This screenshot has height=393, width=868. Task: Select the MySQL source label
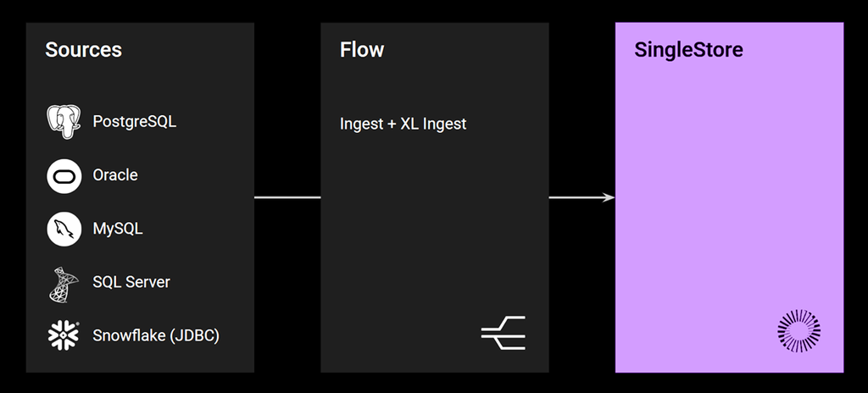118,229
